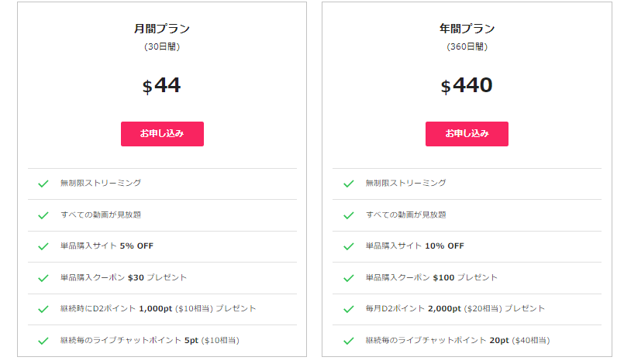The width and height of the screenshot is (624, 364).
Task: Click checkmark beside annual 20pt live chat
Action: point(349,340)
